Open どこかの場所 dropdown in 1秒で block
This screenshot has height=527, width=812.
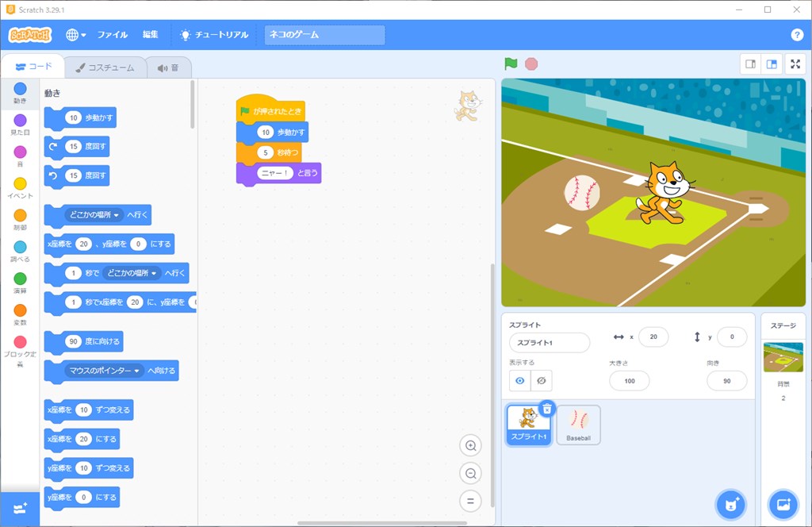click(132, 273)
